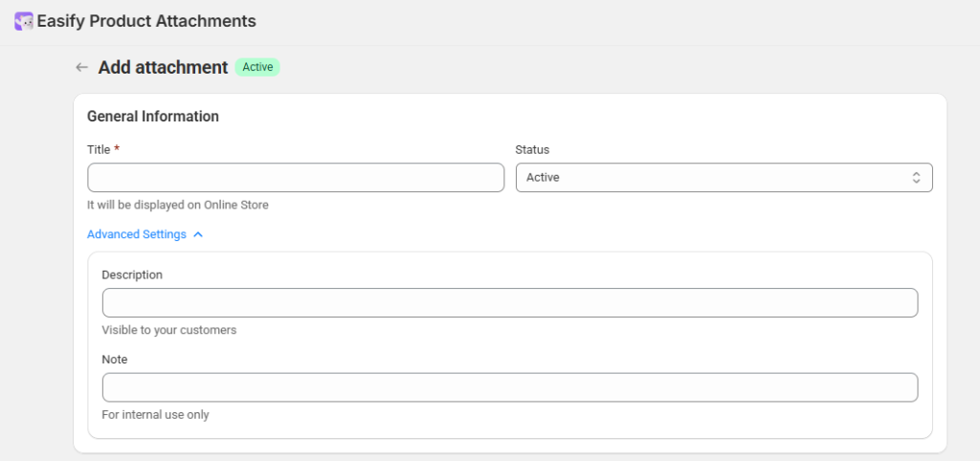Click the Easify app logo icon
This screenshot has width=980, height=461.
[x=23, y=21]
